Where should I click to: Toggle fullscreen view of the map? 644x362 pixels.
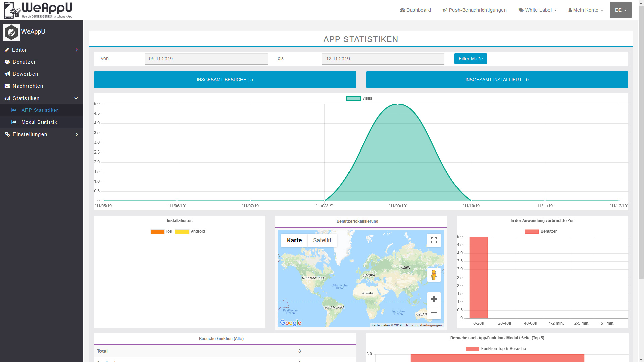434,240
